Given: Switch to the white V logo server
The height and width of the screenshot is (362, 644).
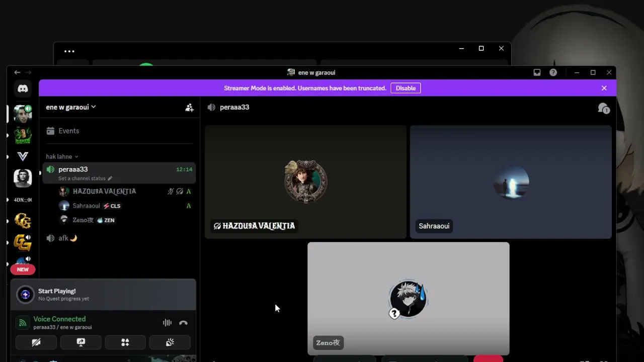Looking at the screenshot, I should (x=23, y=156).
